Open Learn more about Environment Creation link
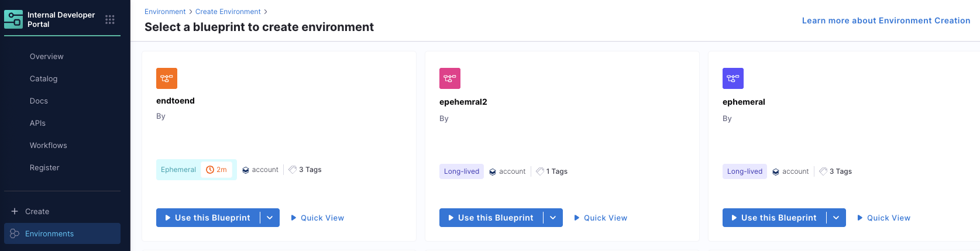980x251 pixels. [x=886, y=20]
